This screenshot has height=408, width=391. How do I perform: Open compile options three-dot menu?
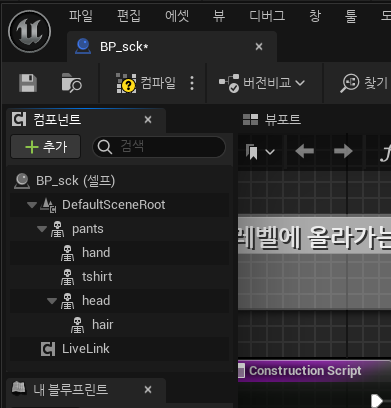(192, 83)
